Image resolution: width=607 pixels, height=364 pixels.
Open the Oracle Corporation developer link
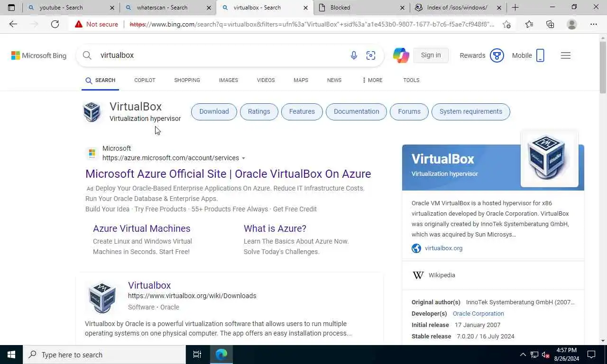pos(478,314)
